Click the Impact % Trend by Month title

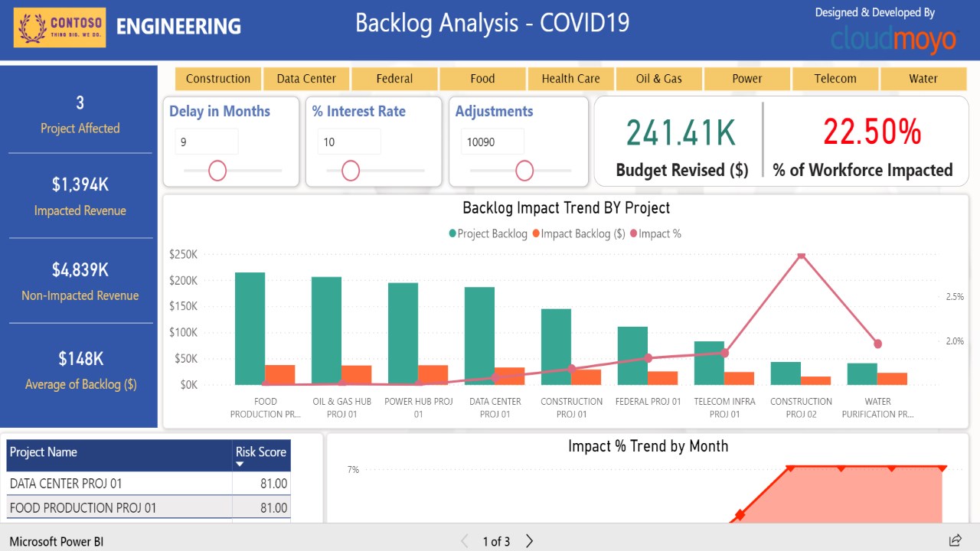pos(648,446)
